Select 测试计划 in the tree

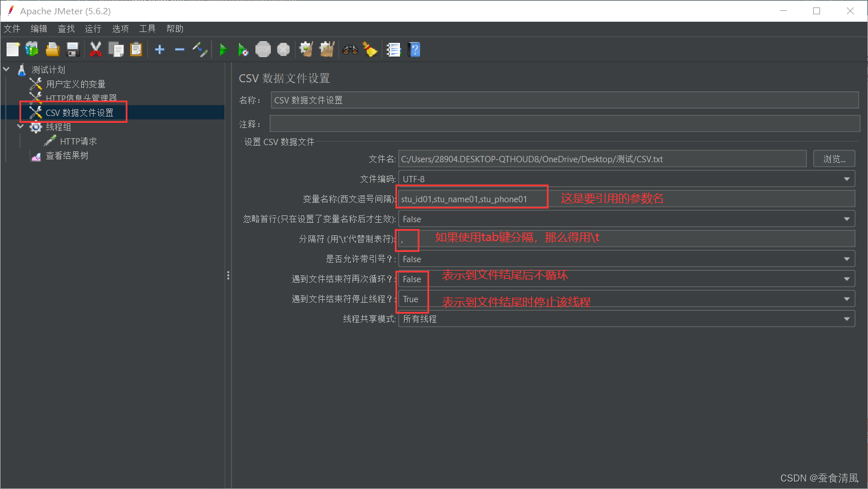pos(49,70)
